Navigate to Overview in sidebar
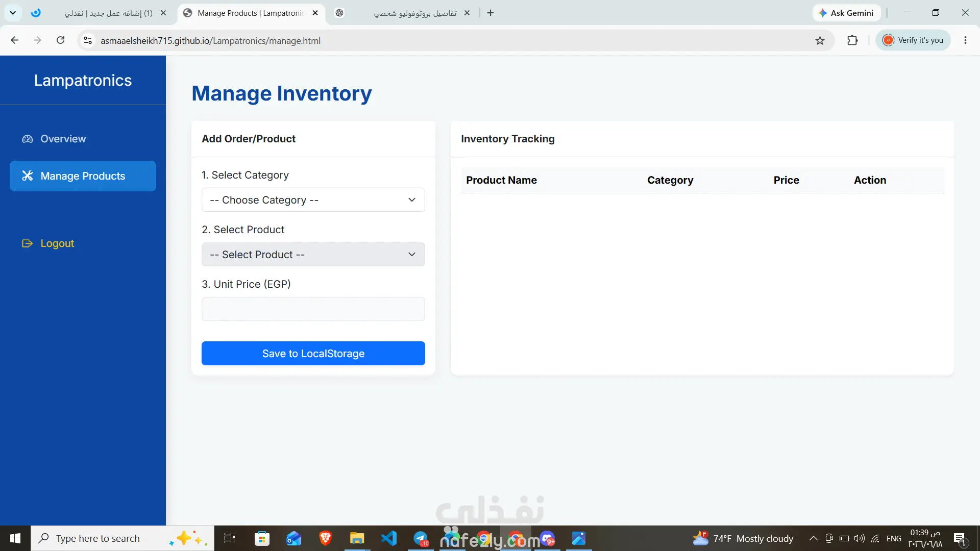Viewport: 980px width, 551px height. [83, 139]
